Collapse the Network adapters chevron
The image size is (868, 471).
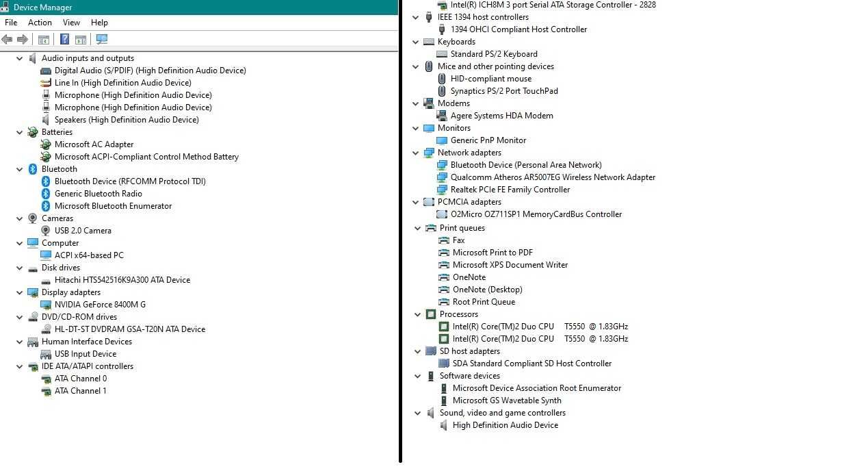click(x=415, y=153)
